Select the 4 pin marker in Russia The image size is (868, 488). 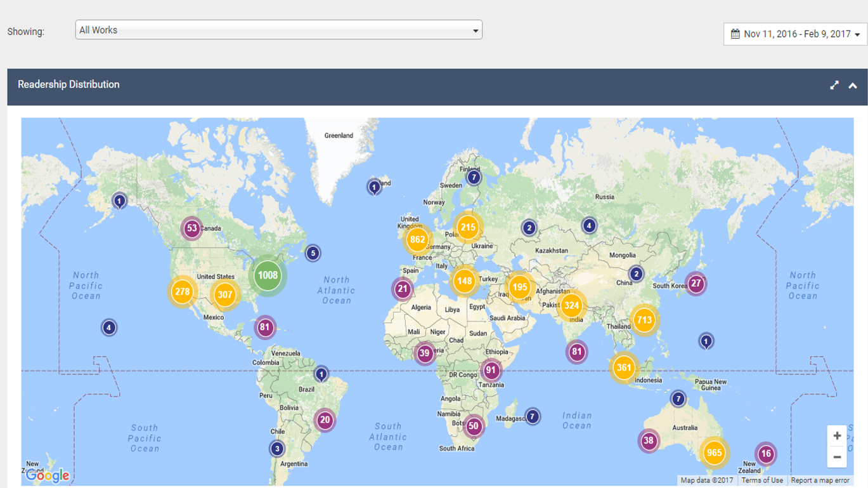(589, 225)
